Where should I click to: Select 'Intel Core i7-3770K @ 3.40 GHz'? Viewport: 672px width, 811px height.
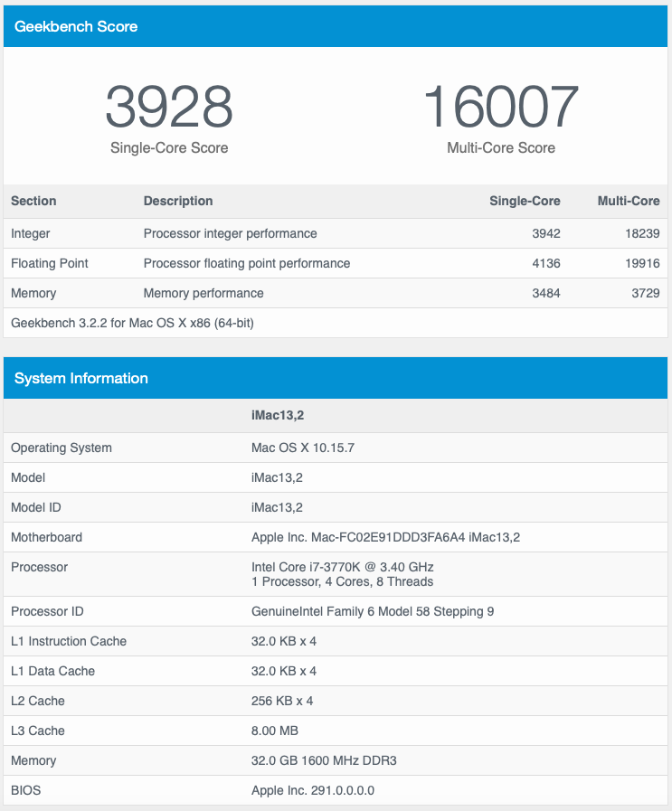tap(343, 568)
